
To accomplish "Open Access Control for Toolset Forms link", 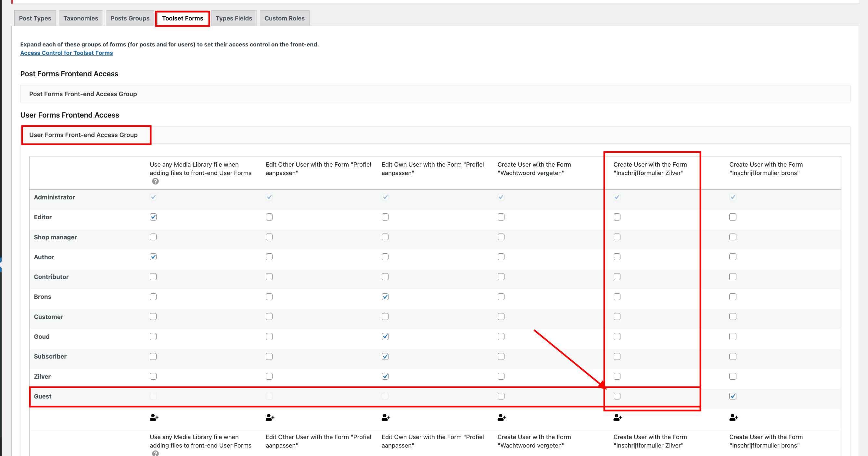I will (66, 53).
